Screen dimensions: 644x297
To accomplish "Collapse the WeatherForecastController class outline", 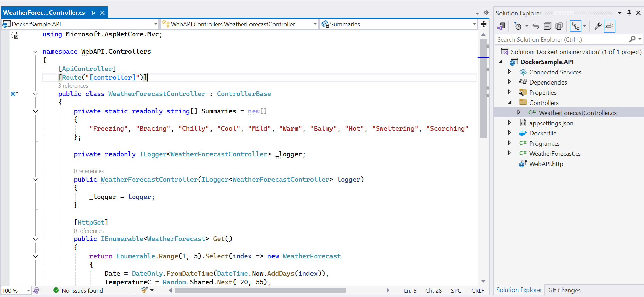I will [35, 94].
